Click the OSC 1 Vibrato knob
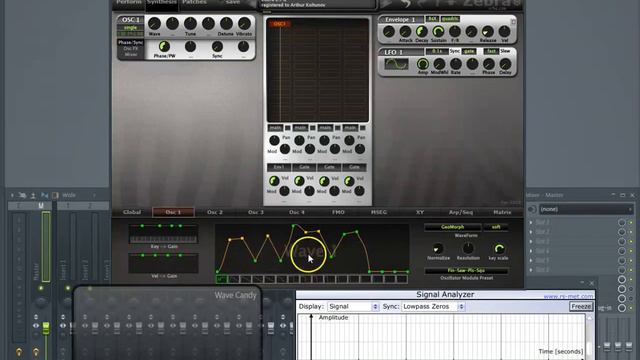 click(244, 24)
